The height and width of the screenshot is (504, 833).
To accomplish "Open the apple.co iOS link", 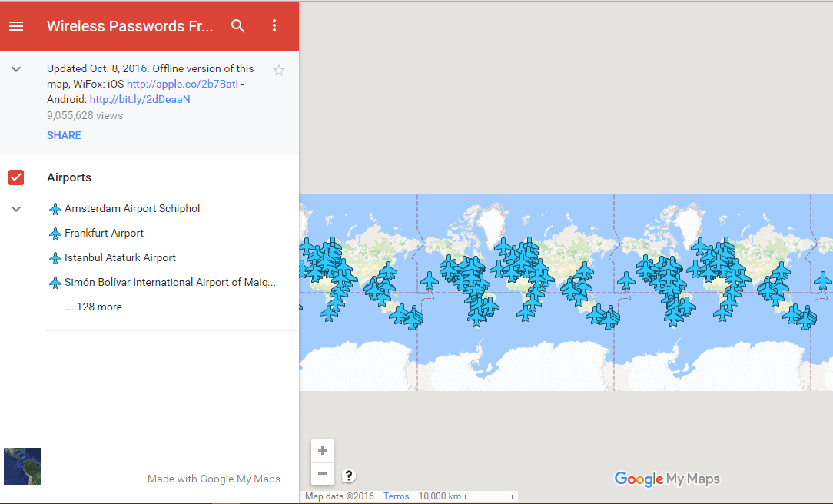I will tap(182, 84).
